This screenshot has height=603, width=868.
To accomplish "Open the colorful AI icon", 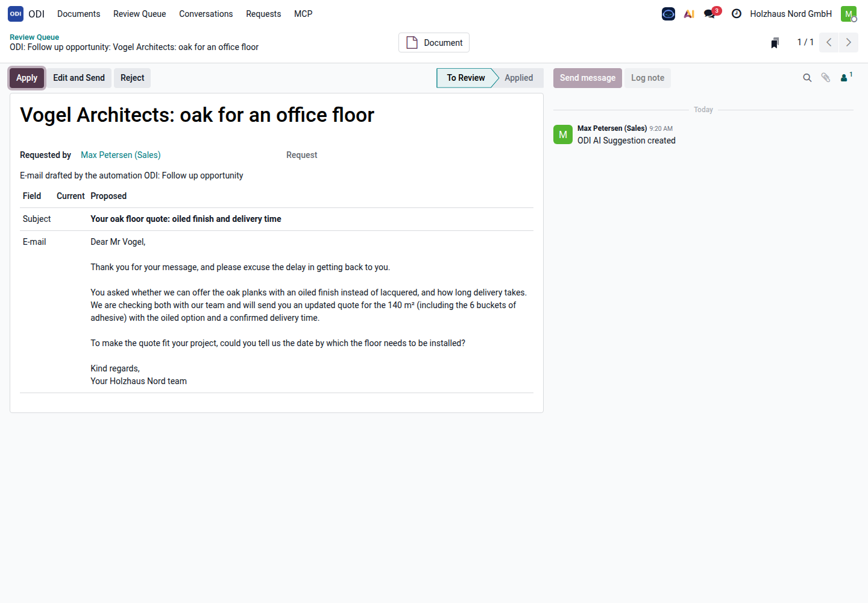I will 689,14.
